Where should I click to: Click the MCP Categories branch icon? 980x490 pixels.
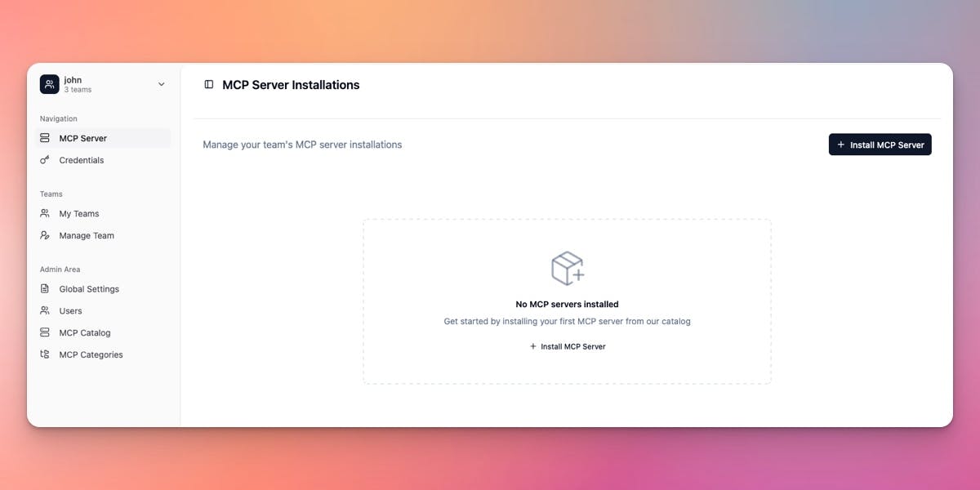pos(44,354)
